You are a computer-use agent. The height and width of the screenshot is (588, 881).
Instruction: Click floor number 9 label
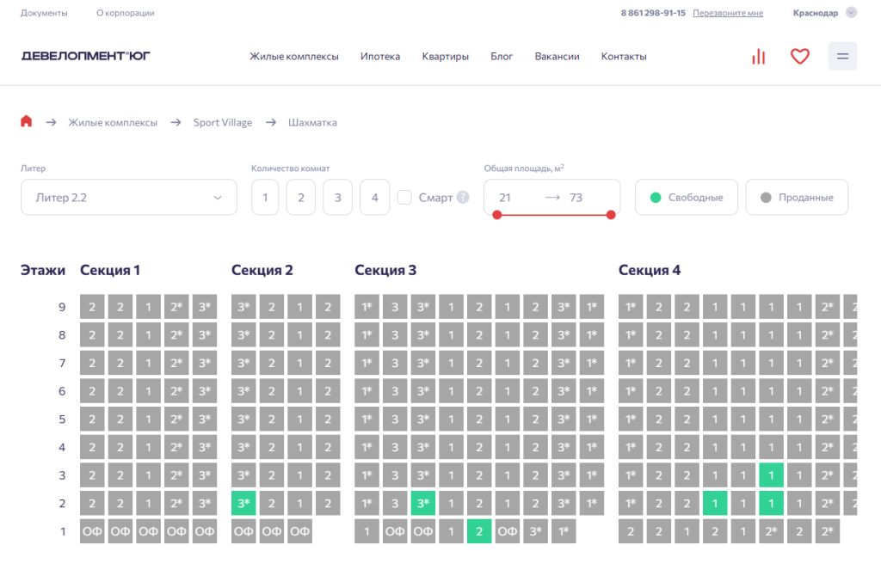click(62, 307)
